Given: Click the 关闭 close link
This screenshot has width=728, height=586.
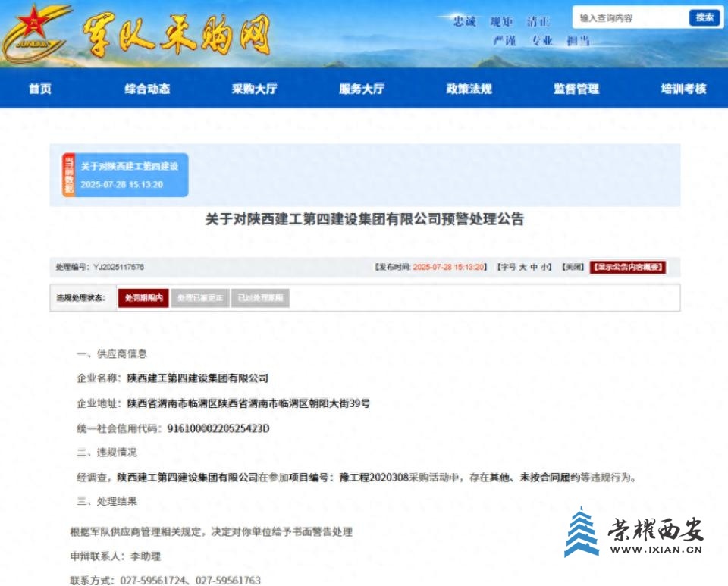Looking at the screenshot, I should [573, 267].
